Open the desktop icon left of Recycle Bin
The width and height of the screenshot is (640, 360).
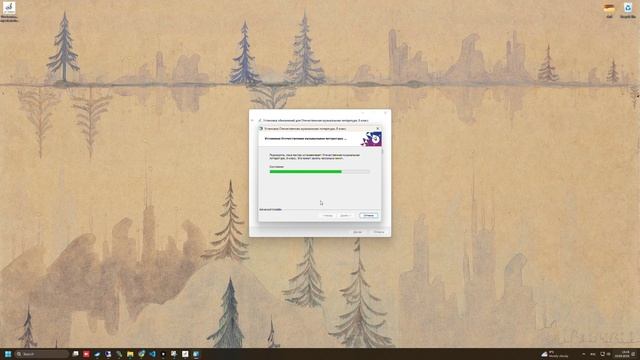coord(609,10)
